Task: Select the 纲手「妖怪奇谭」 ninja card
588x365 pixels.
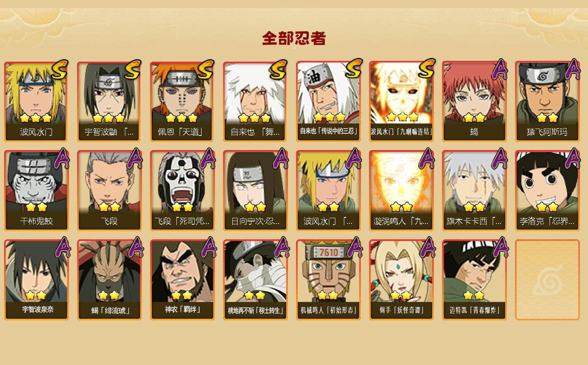Action: coord(401,280)
